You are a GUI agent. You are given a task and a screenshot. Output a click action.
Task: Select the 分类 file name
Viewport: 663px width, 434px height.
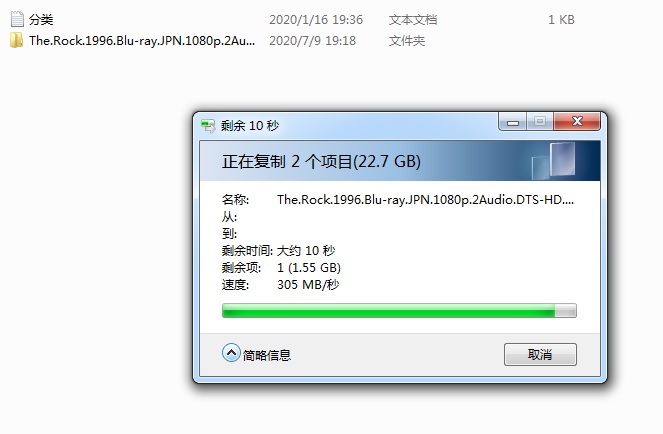tap(41, 19)
